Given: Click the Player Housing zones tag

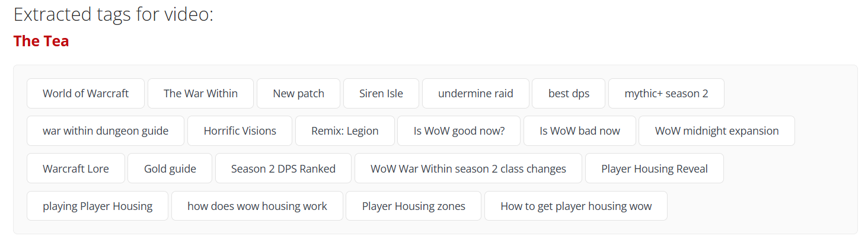Looking at the screenshot, I should tap(414, 206).
